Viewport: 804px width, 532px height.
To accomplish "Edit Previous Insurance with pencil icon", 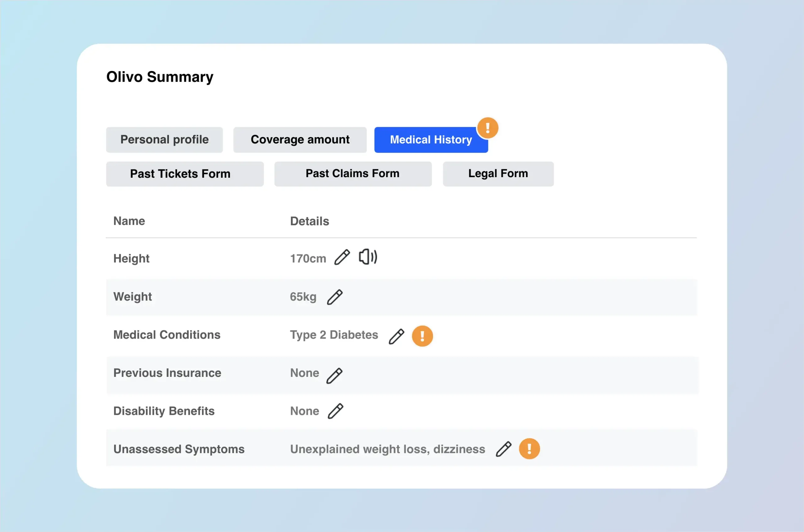I will 334,375.
